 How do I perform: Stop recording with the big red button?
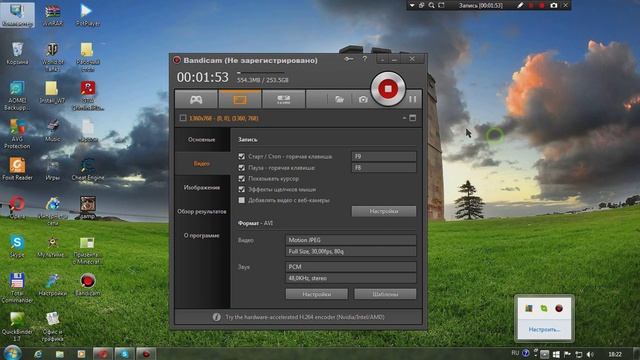click(388, 89)
